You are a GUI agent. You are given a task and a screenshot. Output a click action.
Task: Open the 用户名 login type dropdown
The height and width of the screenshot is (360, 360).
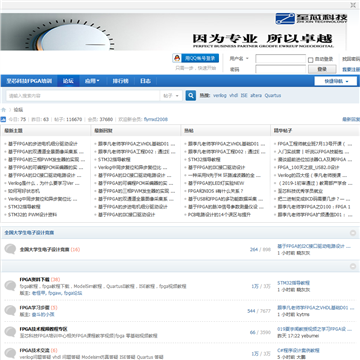point(240,59)
